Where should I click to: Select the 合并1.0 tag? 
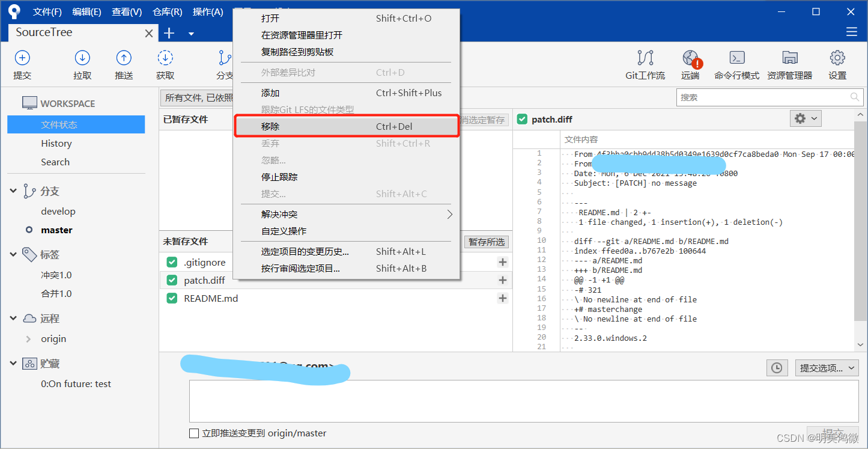(56, 293)
